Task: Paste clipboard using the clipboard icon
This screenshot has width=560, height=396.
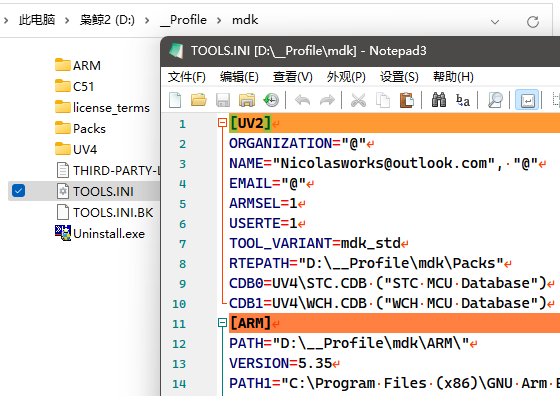Action: coord(406,100)
